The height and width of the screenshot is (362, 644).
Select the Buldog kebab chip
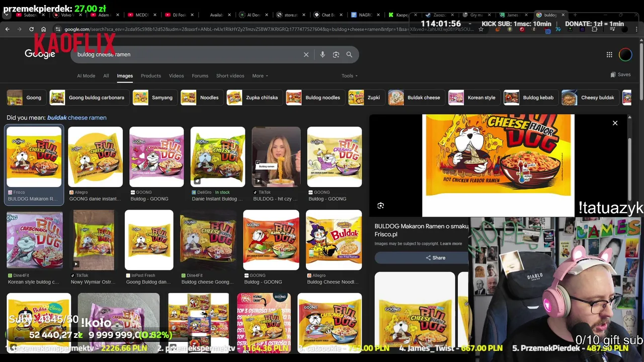click(531, 98)
